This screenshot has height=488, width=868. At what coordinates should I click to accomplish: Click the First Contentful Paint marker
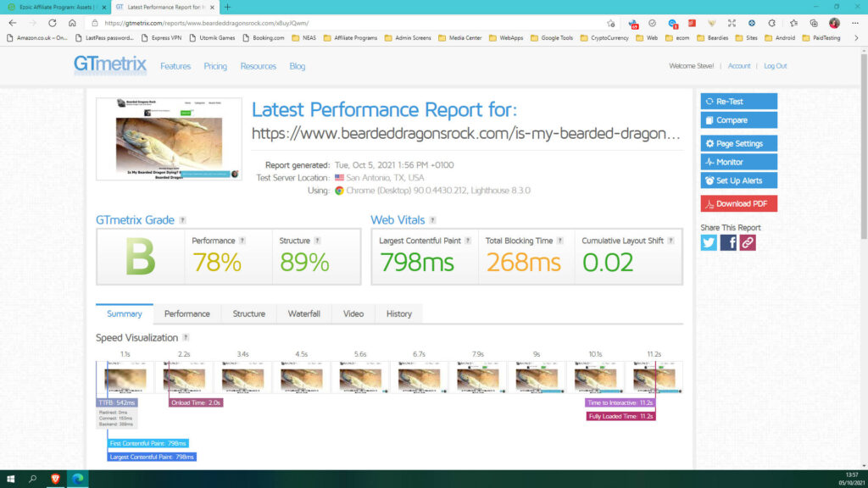[147, 443]
